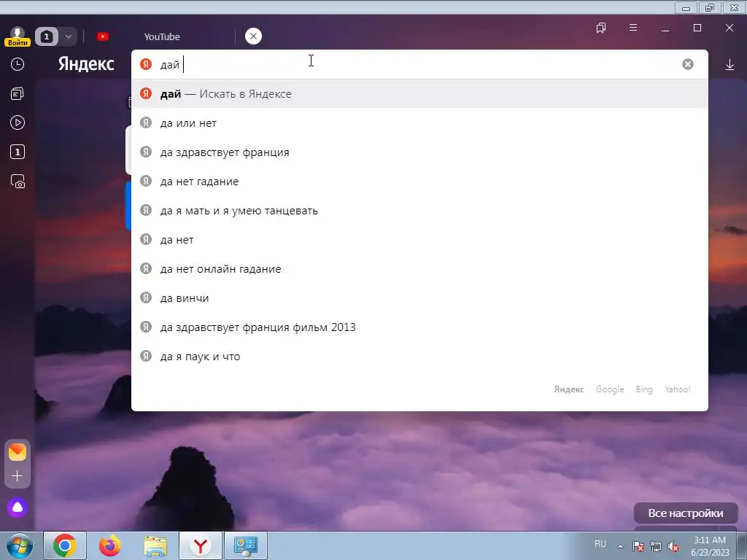The image size is (747, 560).
Task: Click the network tray icon
Action: click(656, 547)
